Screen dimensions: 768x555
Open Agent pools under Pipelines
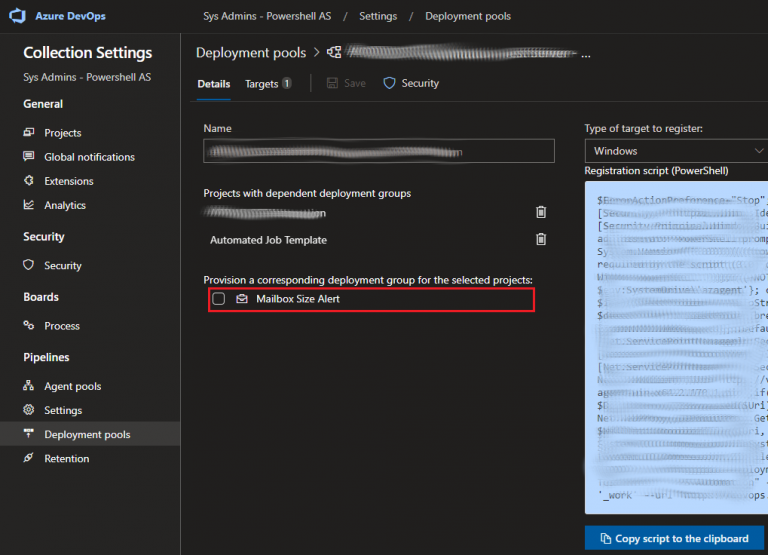coord(72,386)
